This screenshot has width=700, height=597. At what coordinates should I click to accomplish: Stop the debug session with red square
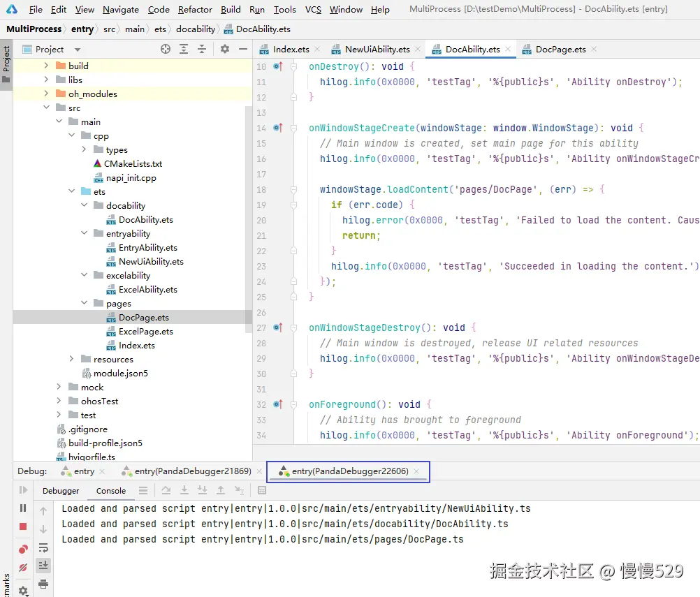click(x=23, y=526)
